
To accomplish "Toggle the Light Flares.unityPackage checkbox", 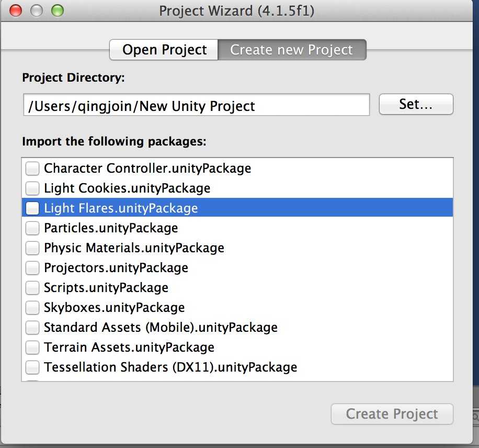I will (32, 208).
